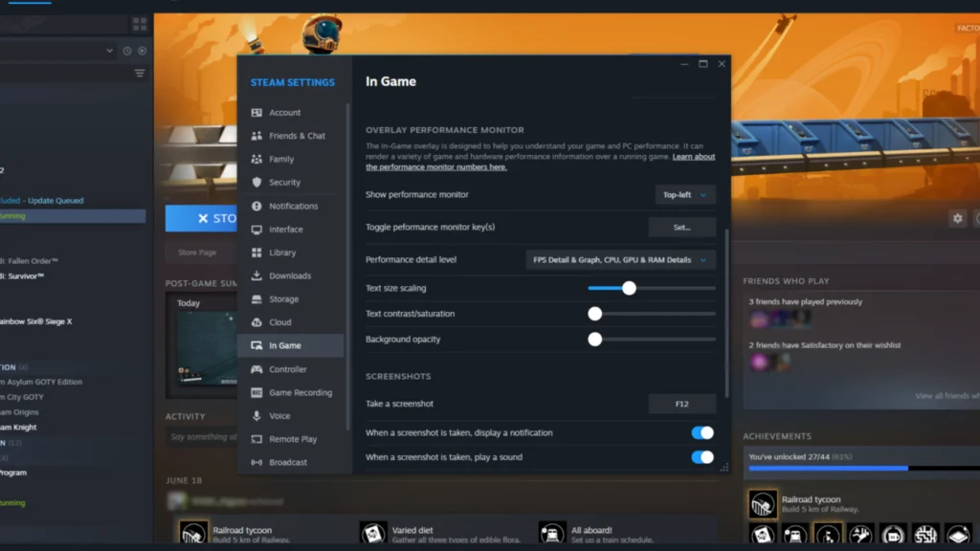Click the game settings gear icon
This screenshot has height=551, width=980.
click(957, 218)
